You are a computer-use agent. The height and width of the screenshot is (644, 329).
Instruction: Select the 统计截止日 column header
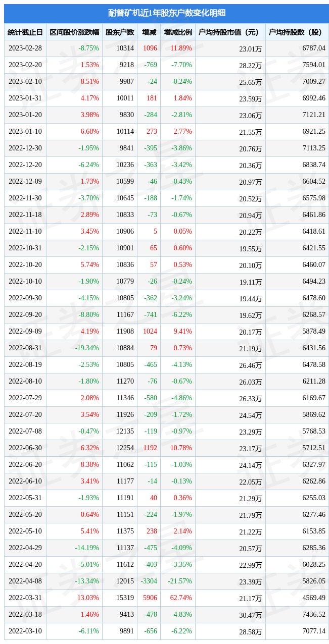[25, 32]
